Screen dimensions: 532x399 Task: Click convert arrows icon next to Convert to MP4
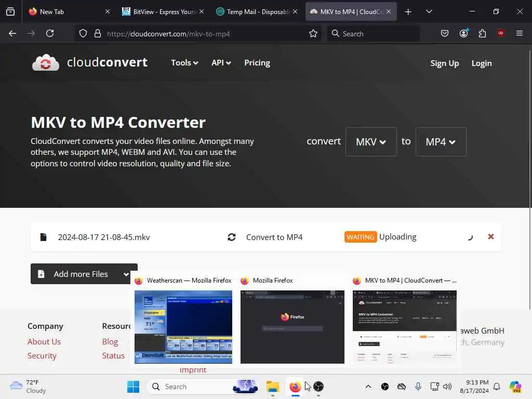(x=232, y=237)
